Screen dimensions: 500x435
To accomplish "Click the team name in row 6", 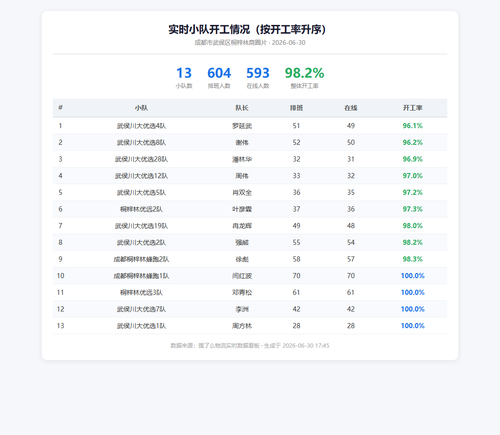I will click(141, 209).
